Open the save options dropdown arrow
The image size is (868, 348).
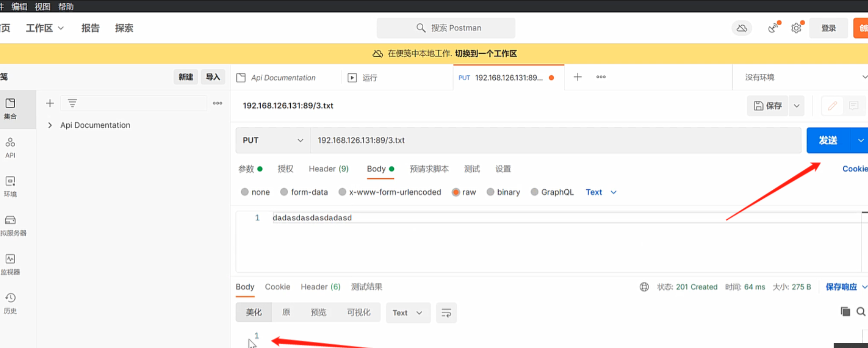click(x=797, y=106)
